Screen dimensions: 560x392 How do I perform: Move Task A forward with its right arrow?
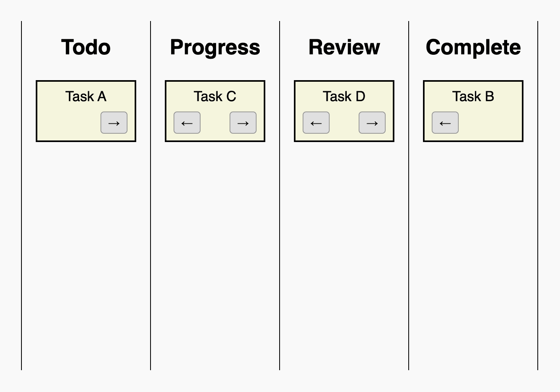point(114,123)
